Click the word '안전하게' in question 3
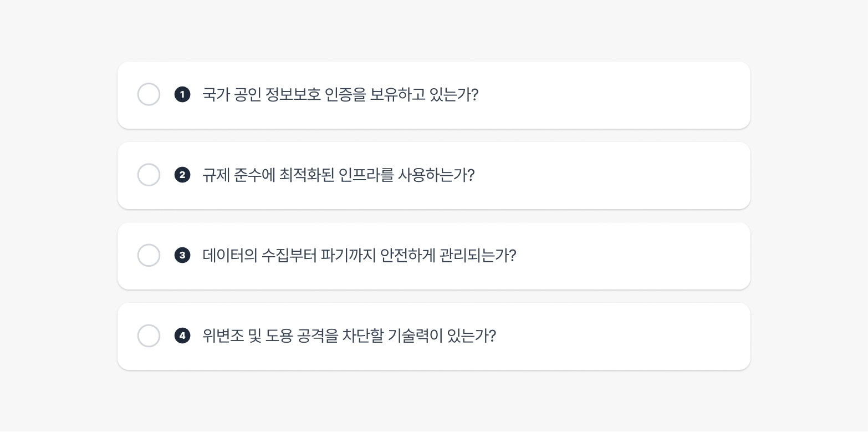Viewport: 868px width, 432px height. [x=407, y=256]
